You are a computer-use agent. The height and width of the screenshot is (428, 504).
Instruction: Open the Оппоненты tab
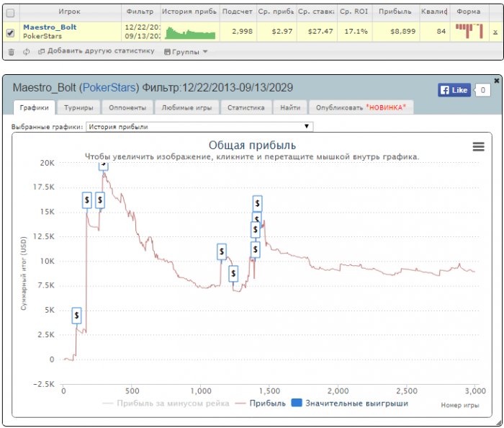[x=127, y=108]
